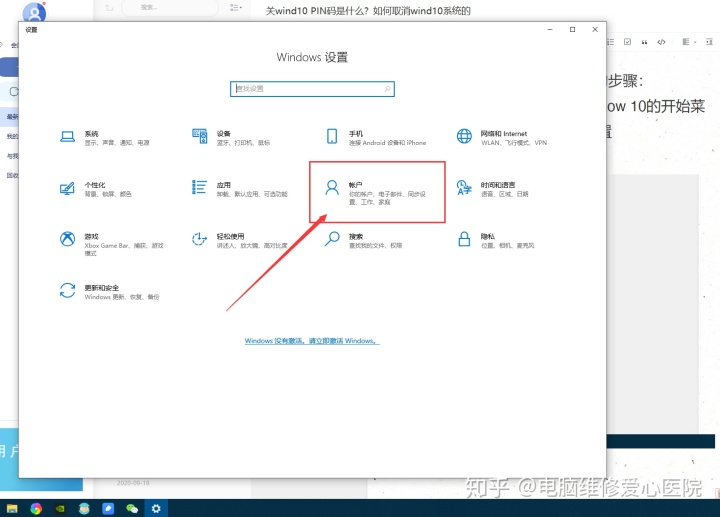Image resolution: width=720 pixels, height=517 pixels.
Task: Click '连接 Android 设备和 iPhone' description text
Action: [x=387, y=143]
